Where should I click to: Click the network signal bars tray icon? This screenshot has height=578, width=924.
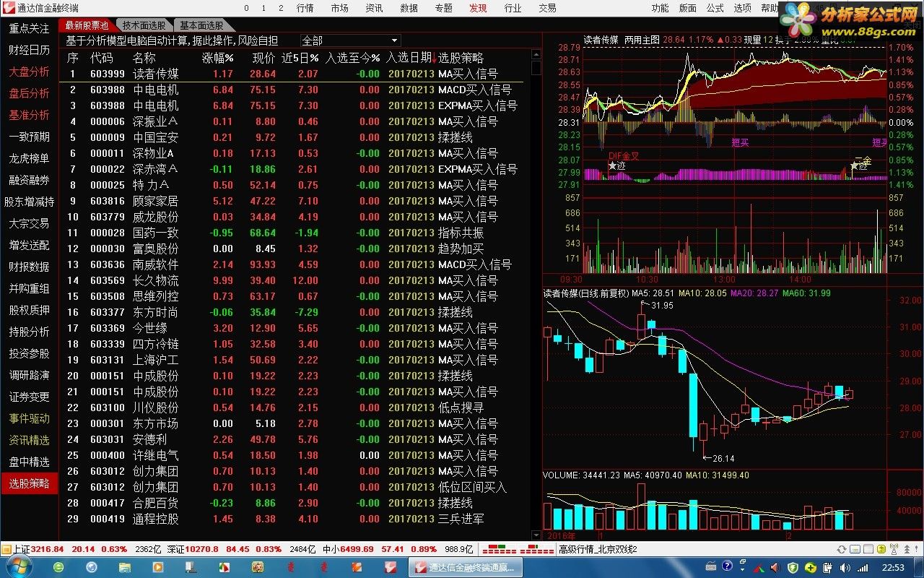[x=862, y=568]
